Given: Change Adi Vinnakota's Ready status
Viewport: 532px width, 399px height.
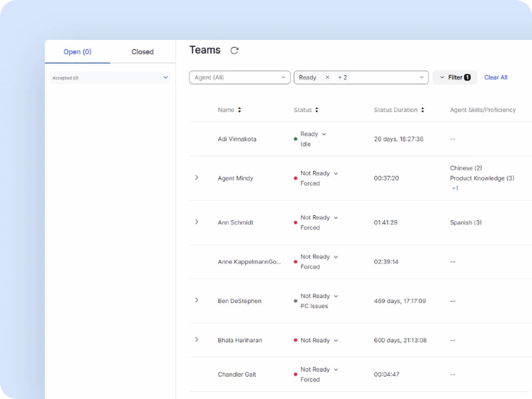Looking at the screenshot, I should [324, 134].
